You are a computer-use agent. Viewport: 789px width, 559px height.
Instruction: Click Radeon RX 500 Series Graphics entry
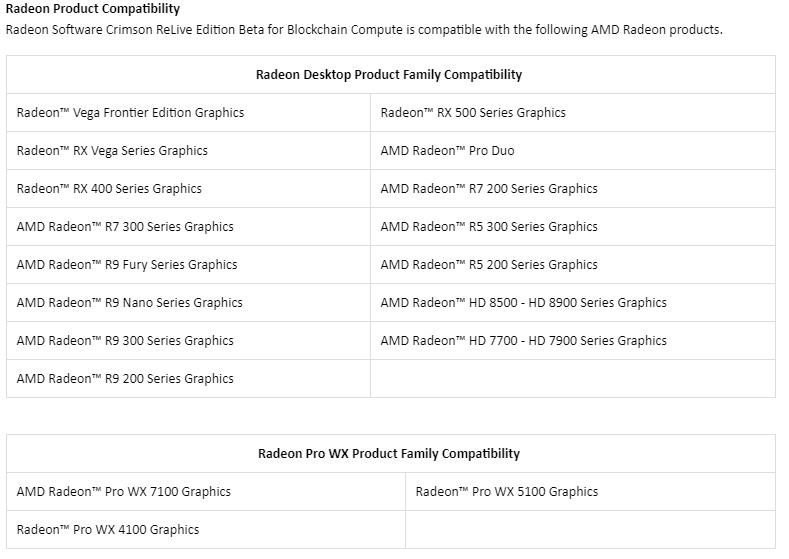(473, 113)
